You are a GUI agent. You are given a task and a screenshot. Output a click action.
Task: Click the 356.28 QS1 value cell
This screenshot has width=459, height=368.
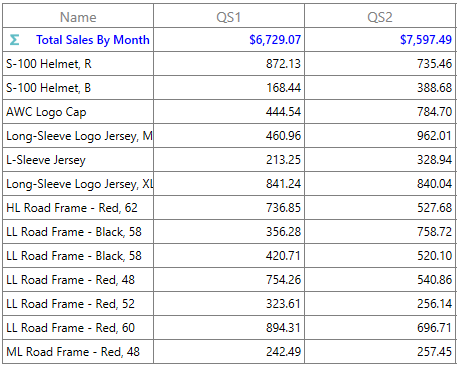pos(229,232)
